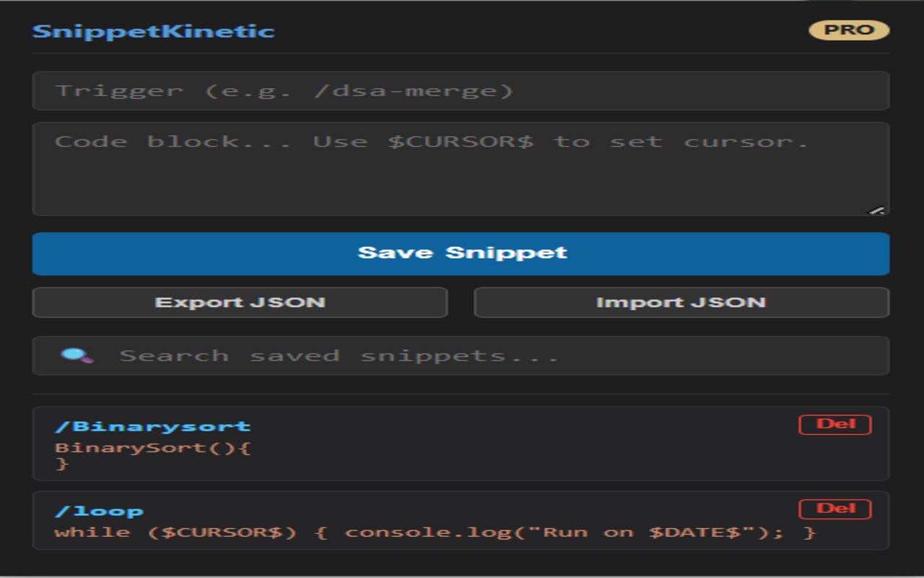
Task: Click the PRO badge
Action: pos(849,30)
